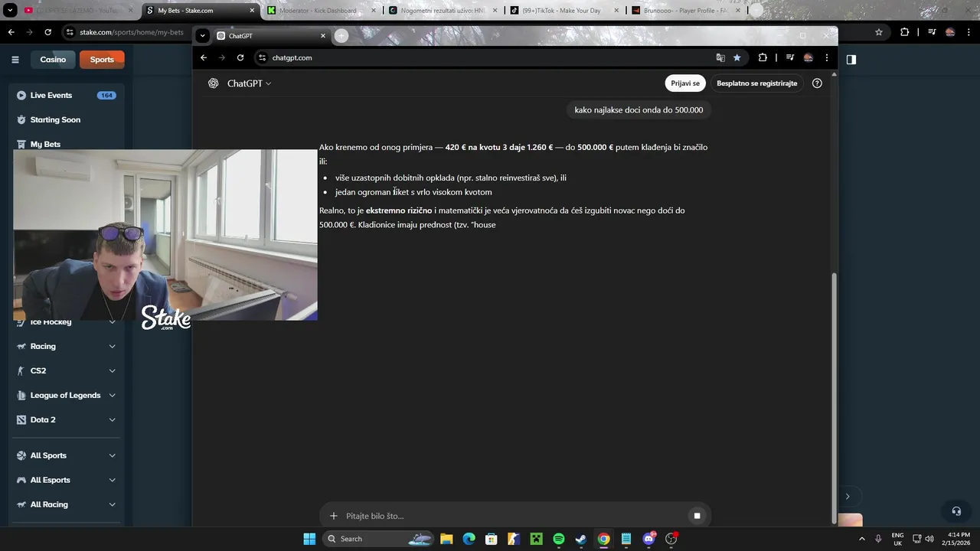The image size is (980, 551).
Task: Open media control icon in ChatGPT window
Action: (789, 57)
